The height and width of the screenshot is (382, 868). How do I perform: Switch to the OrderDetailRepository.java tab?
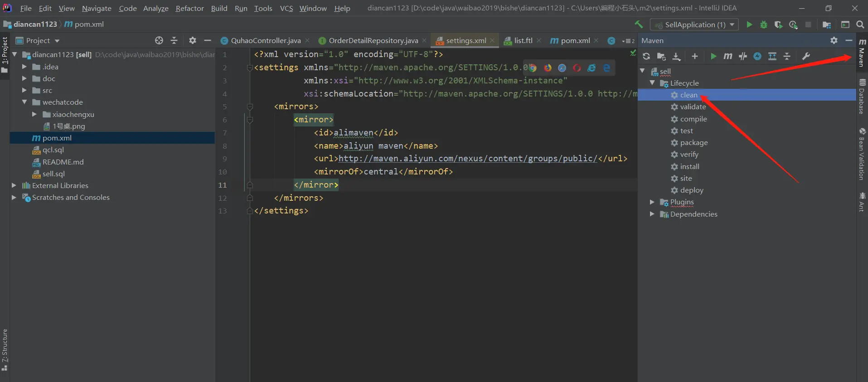373,40
